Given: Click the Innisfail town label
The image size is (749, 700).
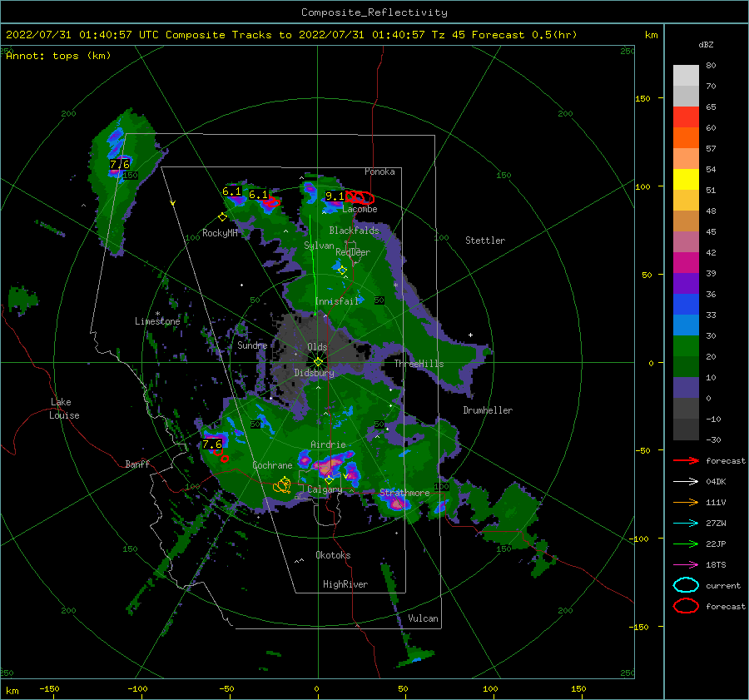Looking at the screenshot, I should click(x=337, y=301).
